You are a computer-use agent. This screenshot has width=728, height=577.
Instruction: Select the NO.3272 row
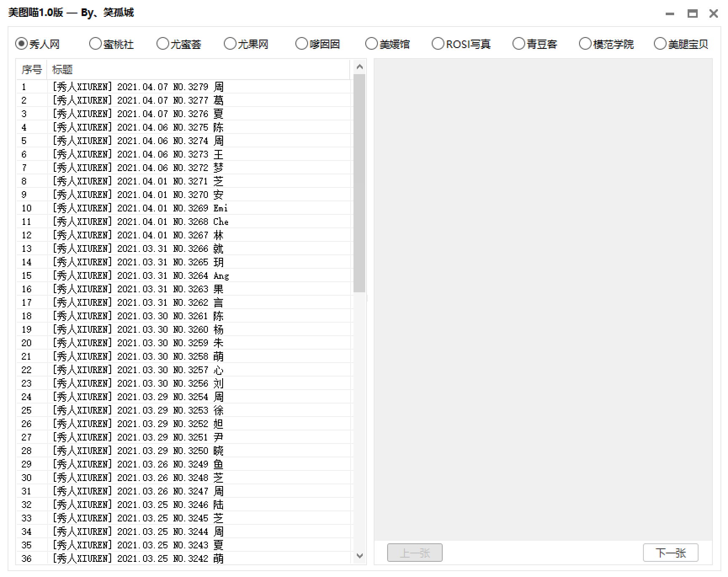183,168
